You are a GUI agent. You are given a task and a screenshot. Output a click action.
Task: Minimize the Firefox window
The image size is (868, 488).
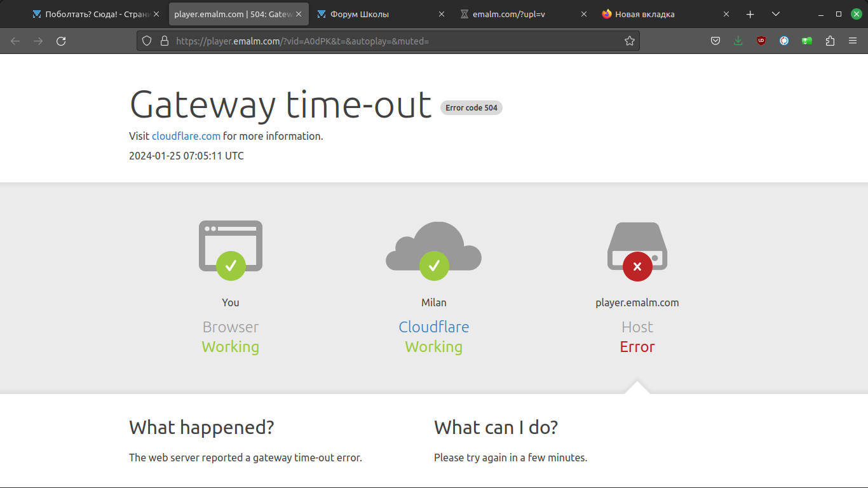tap(822, 14)
